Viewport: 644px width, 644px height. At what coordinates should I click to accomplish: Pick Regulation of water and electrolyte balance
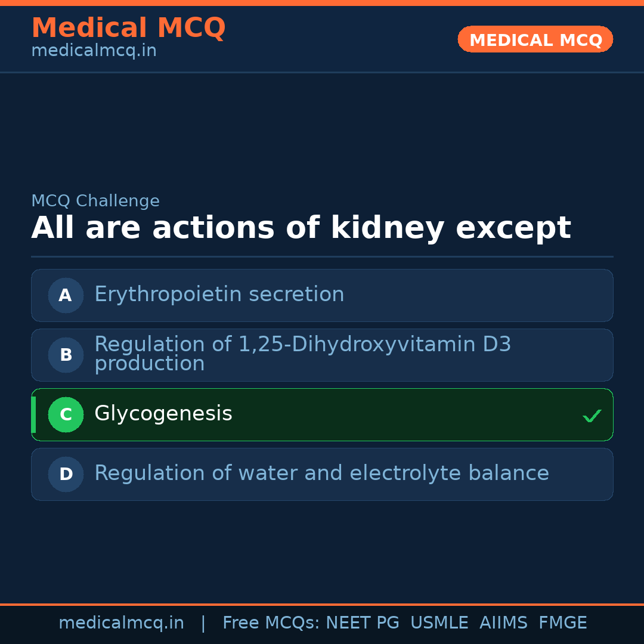tap(321, 473)
